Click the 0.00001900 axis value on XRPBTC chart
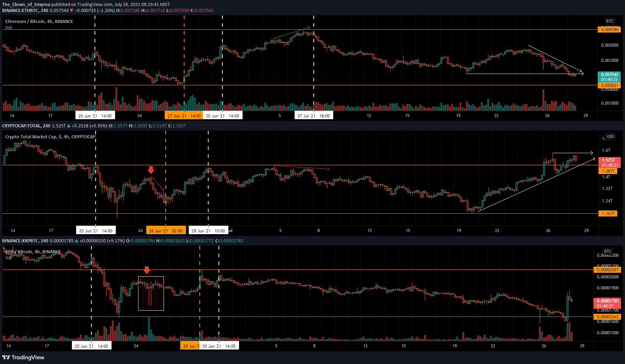 click(x=608, y=288)
